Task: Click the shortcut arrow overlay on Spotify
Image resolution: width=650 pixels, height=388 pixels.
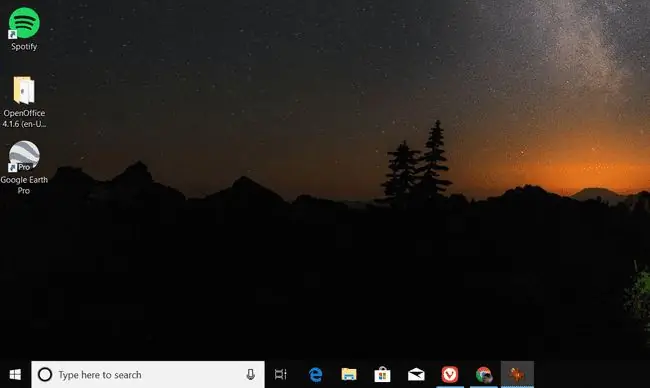Action: (x=12, y=35)
